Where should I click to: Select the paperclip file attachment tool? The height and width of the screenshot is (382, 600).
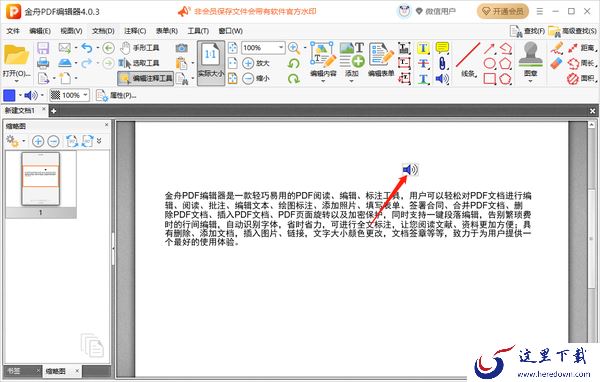pyautogui.click(x=442, y=64)
